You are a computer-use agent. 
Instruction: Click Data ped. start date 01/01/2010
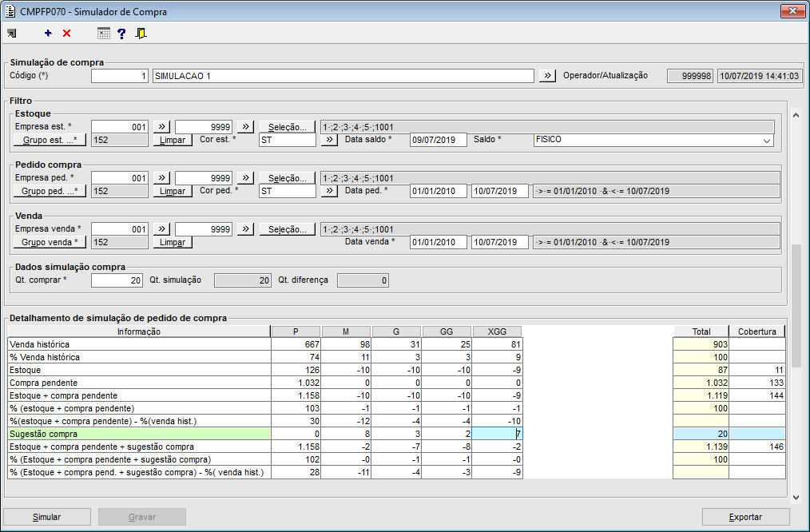[x=438, y=191]
